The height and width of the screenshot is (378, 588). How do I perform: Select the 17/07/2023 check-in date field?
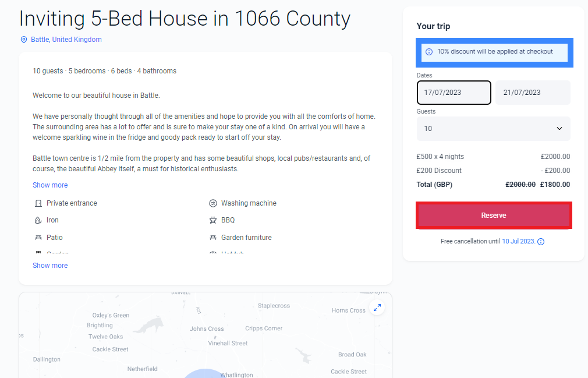point(454,92)
